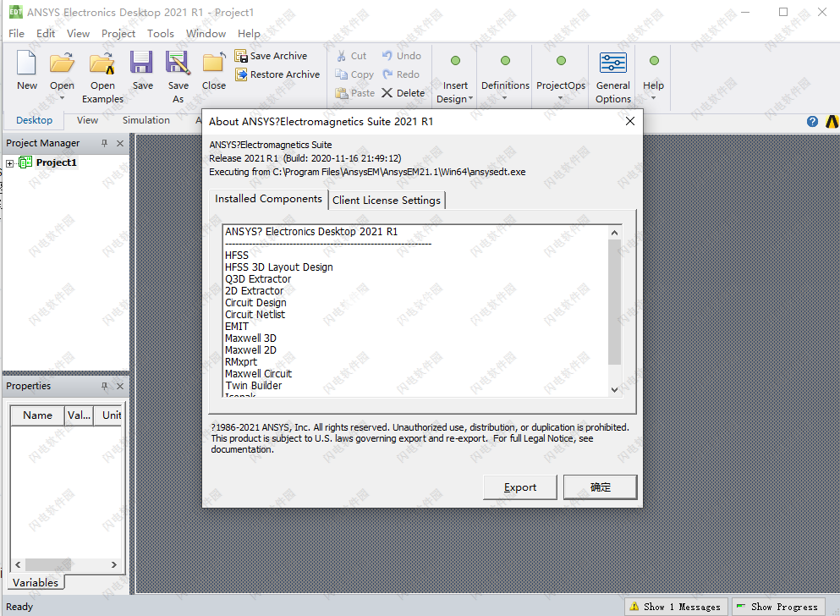Click the Show Progress button
This screenshot has height=616, width=840.
pyautogui.click(x=778, y=607)
